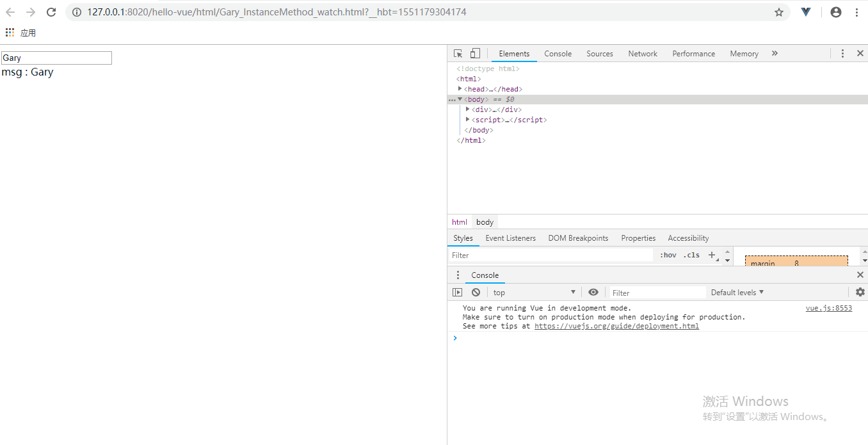Image resolution: width=868 pixels, height=445 pixels.
Task: Toggle the :hov element state panel
Action: [668, 255]
